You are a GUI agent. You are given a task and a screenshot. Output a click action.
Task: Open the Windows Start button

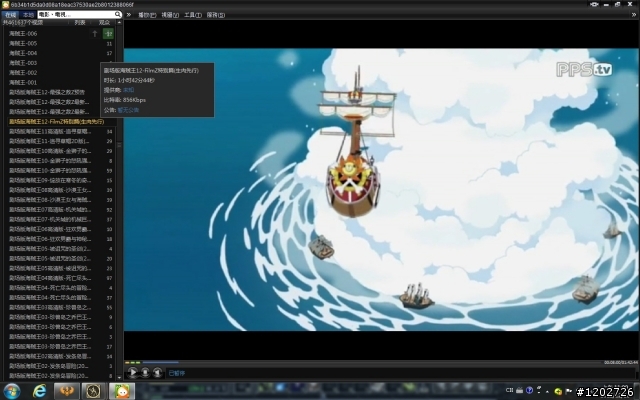click(x=11, y=391)
